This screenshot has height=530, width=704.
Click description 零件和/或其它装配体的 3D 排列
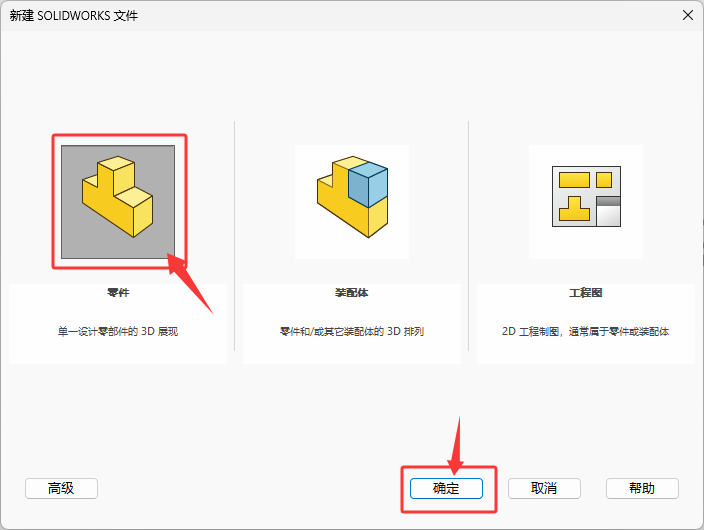tap(352, 331)
